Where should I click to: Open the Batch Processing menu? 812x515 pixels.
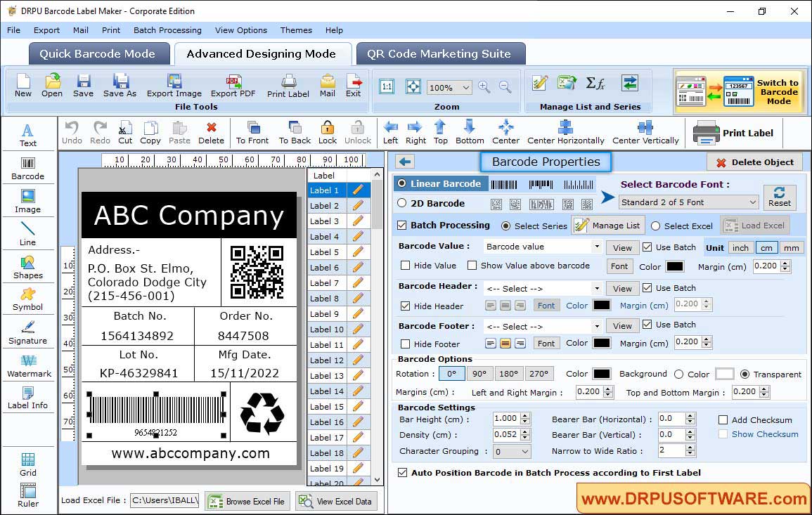coord(167,30)
